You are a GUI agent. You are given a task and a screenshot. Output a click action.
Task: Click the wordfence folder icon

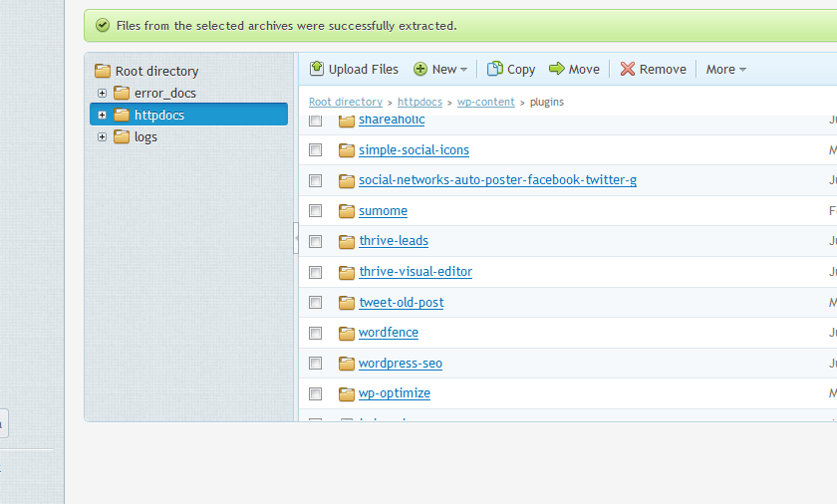click(x=347, y=334)
